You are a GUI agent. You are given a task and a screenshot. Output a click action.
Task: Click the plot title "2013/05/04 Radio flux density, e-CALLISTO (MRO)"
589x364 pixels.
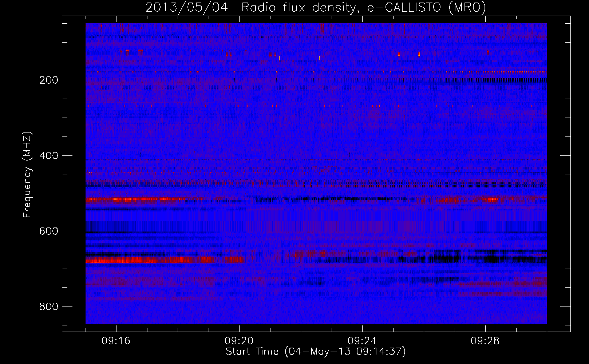click(x=316, y=7)
